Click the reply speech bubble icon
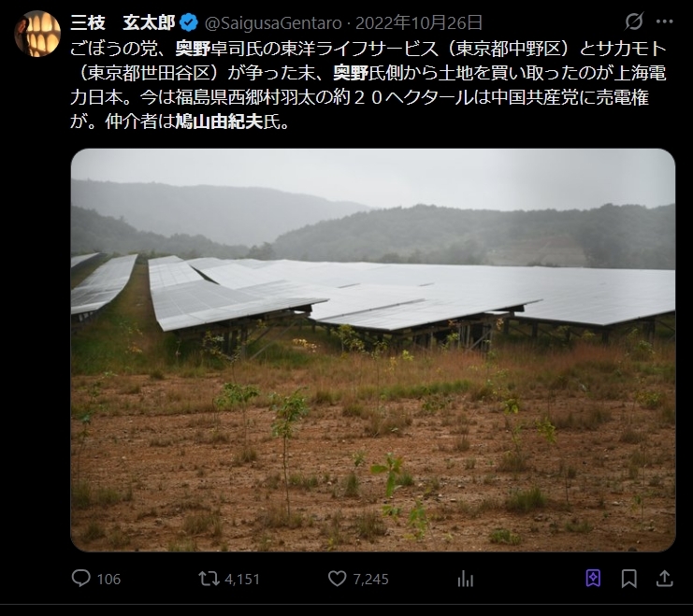The image size is (693, 616). click(x=82, y=579)
